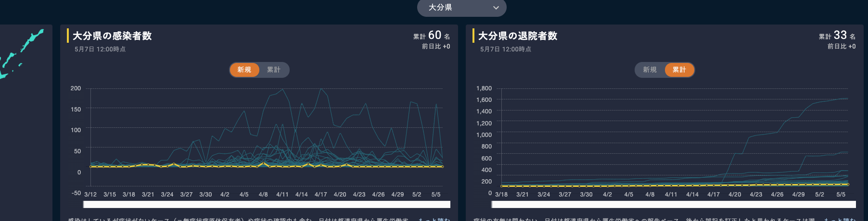Screen dimensions: 868x221
Task: Switch the infected chart to 新規
Action: tap(244, 70)
